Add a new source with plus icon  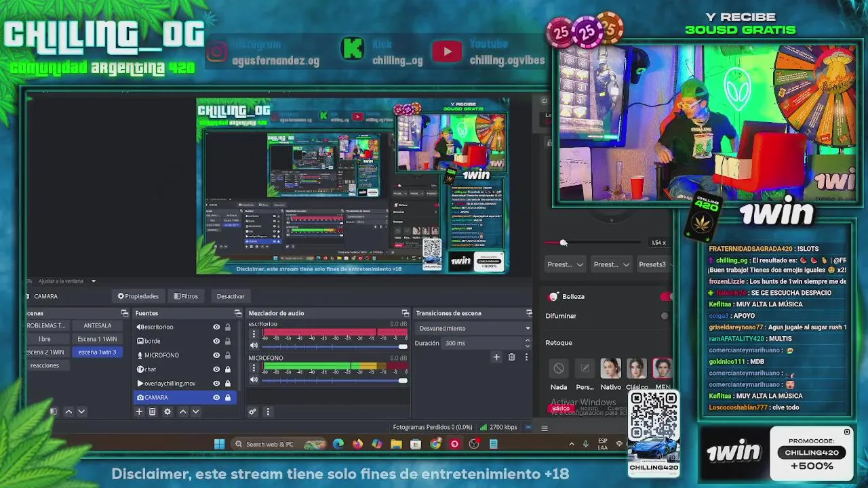[x=139, y=411]
